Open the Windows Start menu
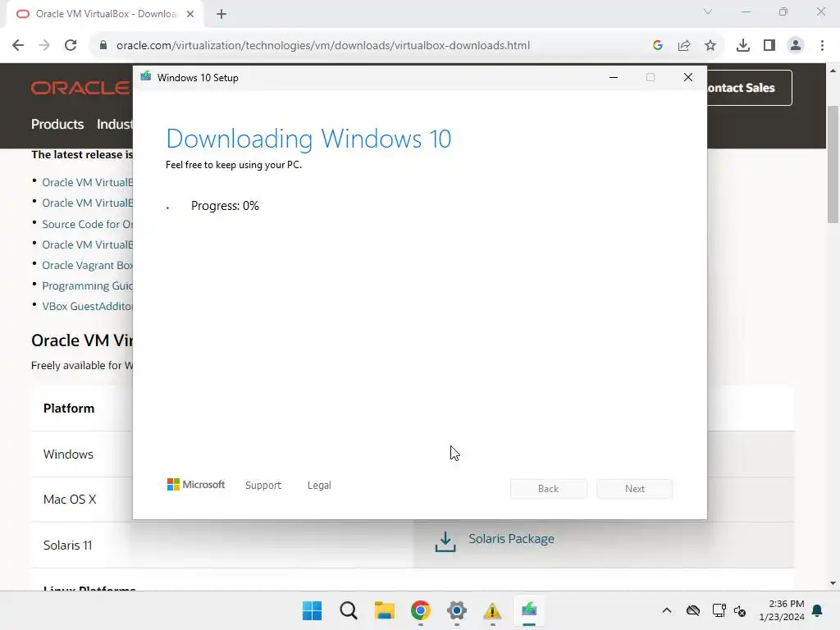Screen dimensions: 840x630 click(312, 610)
